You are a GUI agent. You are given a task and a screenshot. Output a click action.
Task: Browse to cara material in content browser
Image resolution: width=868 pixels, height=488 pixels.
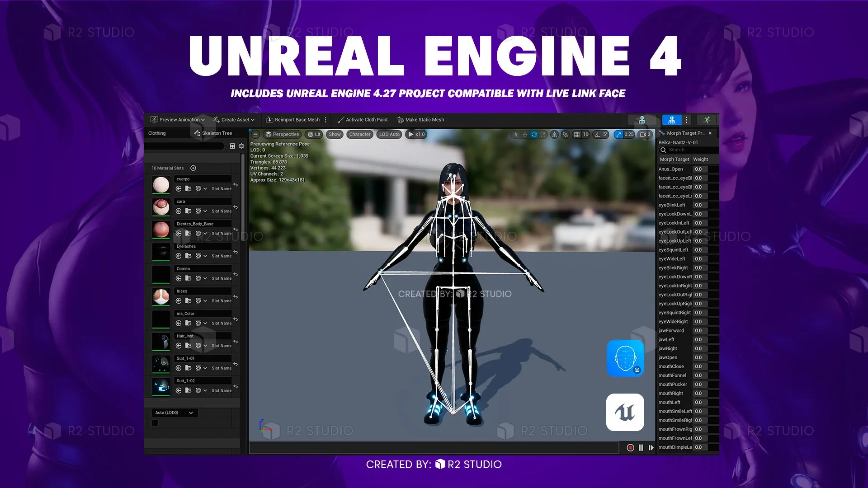pos(188,211)
